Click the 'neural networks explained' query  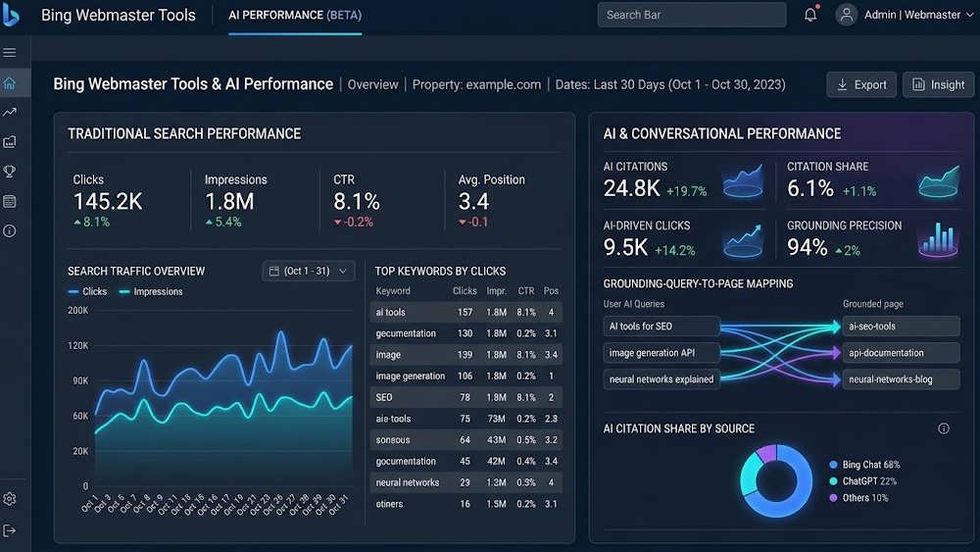point(661,378)
